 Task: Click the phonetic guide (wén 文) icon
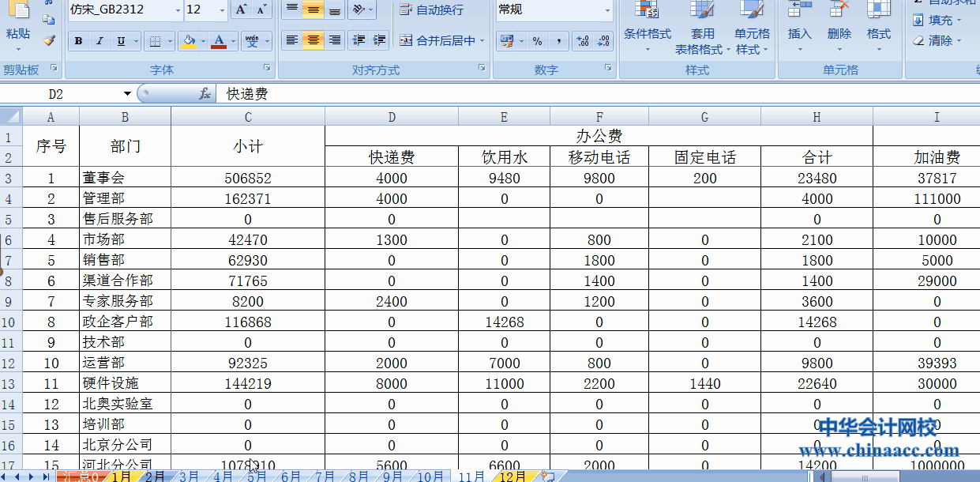(x=253, y=41)
